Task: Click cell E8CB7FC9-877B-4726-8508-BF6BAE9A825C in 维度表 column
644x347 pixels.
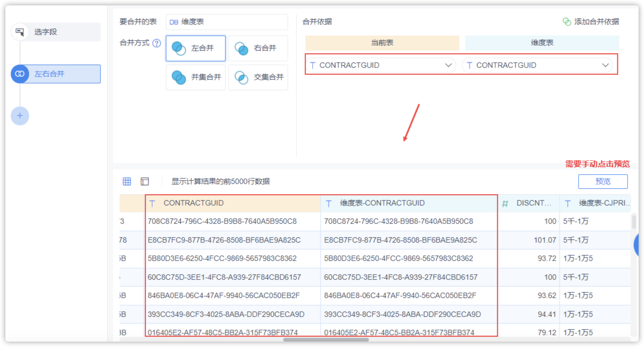Action: coord(400,240)
